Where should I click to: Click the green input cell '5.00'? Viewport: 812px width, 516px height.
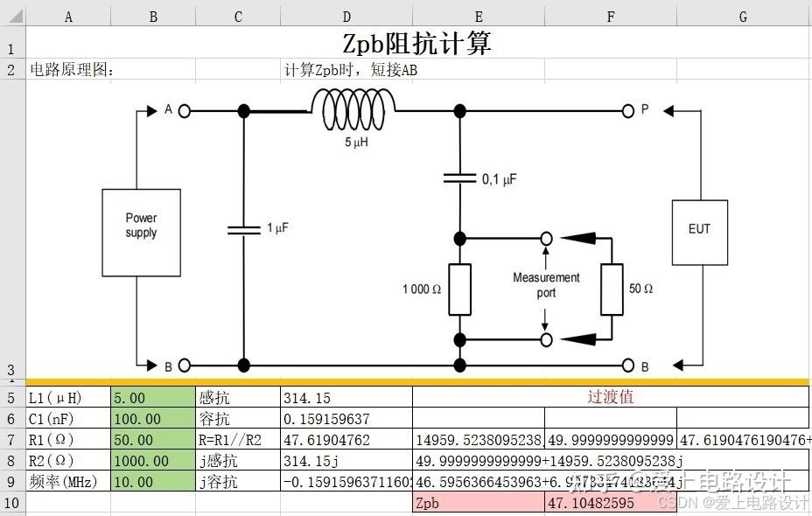click(x=153, y=397)
